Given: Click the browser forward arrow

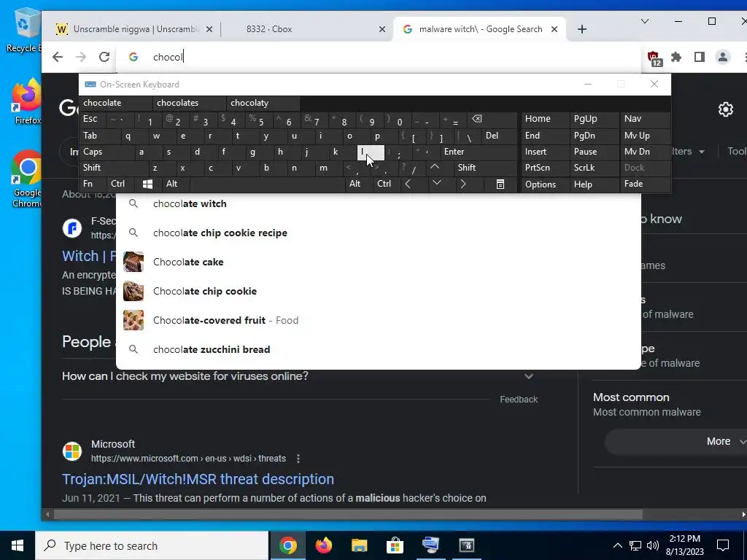Looking at the screenshot, I should click(81, 57).
